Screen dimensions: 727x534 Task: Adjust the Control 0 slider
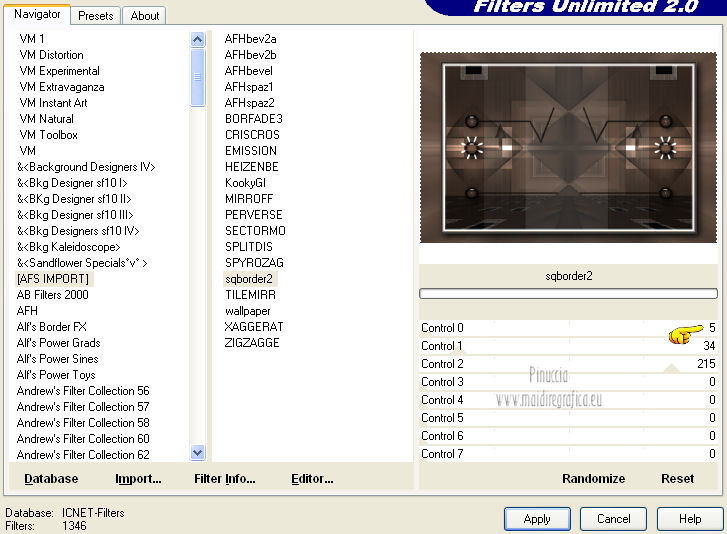568,328
